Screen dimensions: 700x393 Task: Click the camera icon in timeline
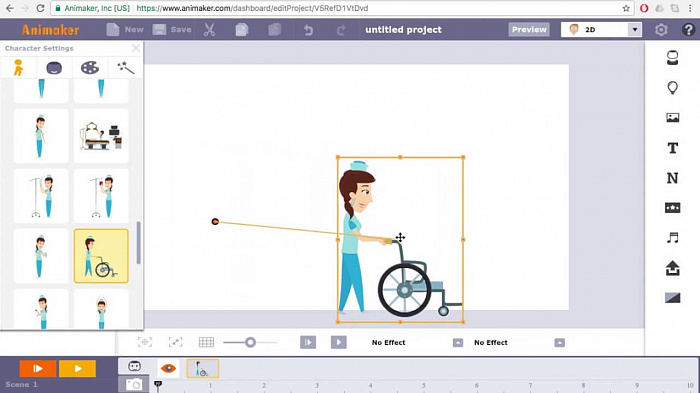(x=133, y=384)
